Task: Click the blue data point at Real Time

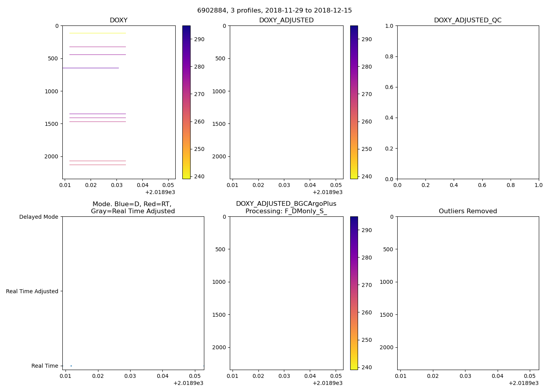Action: pos(71,366)
